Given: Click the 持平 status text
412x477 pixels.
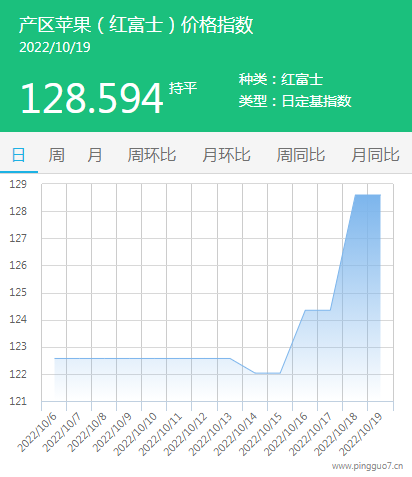Looking at the screenshot, I should tap(183, 88).
